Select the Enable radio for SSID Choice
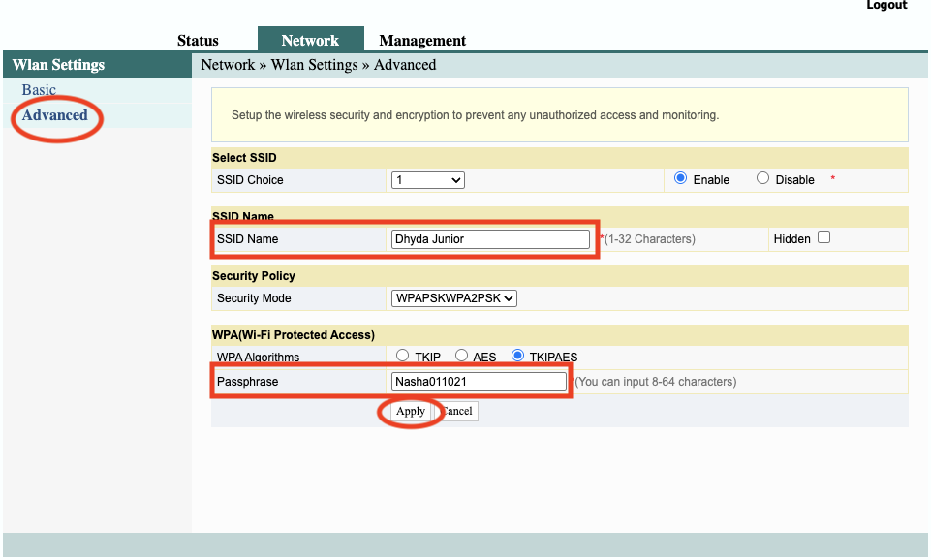This screenshot has height=560, width=931. pos(682,179)
